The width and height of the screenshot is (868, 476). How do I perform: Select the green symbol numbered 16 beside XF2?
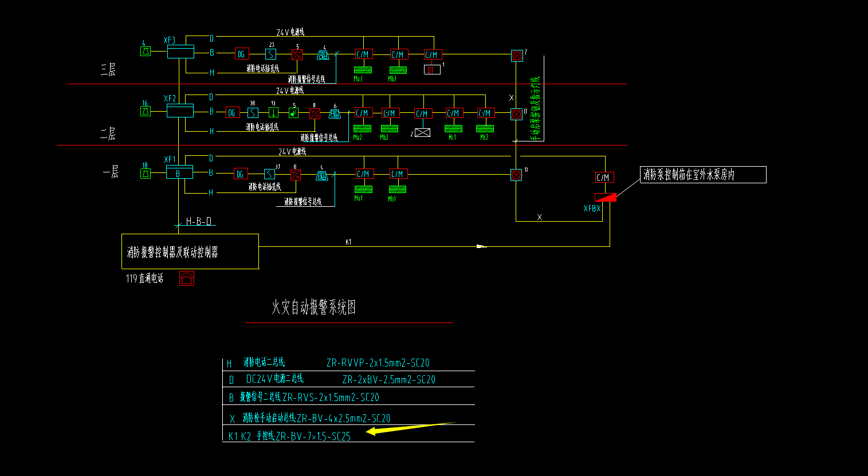pyautogui.click(x=146, y=112)
